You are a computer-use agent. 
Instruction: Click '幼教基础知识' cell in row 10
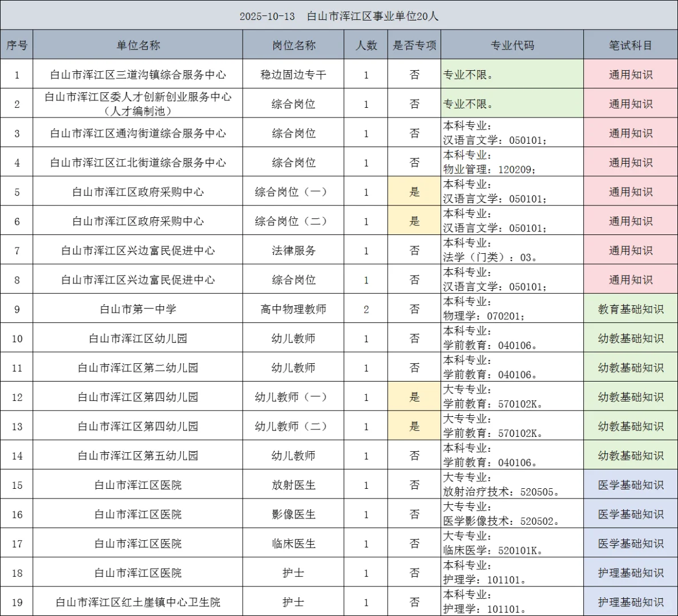631,338
